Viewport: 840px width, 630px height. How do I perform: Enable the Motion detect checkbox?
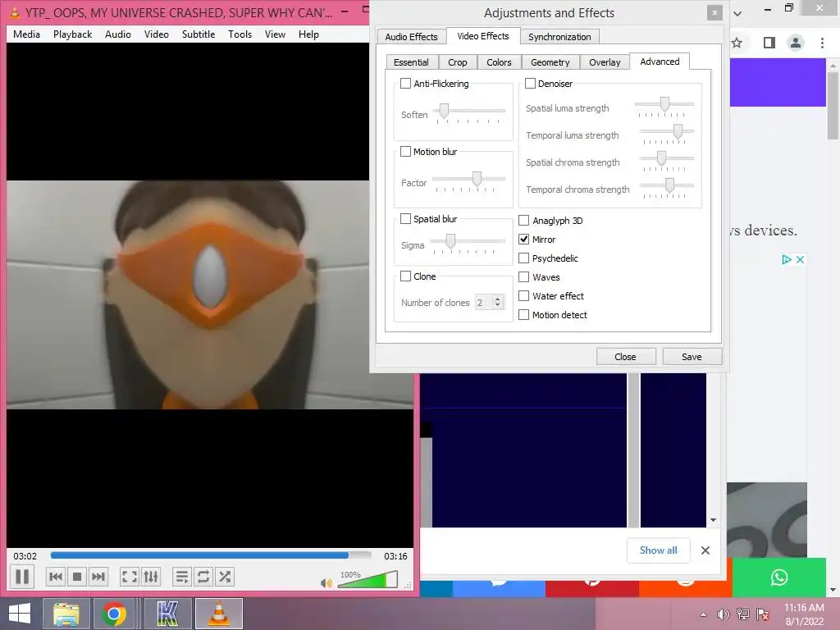[524, 315]
